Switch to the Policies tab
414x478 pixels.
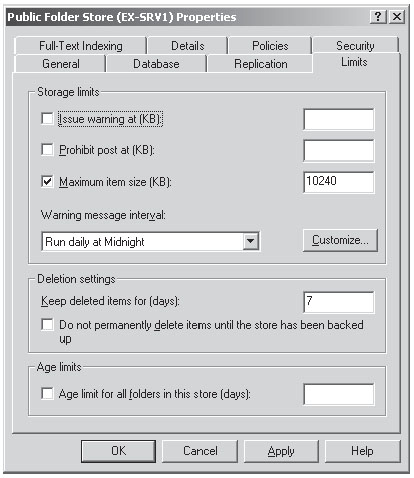click(270, 46)
